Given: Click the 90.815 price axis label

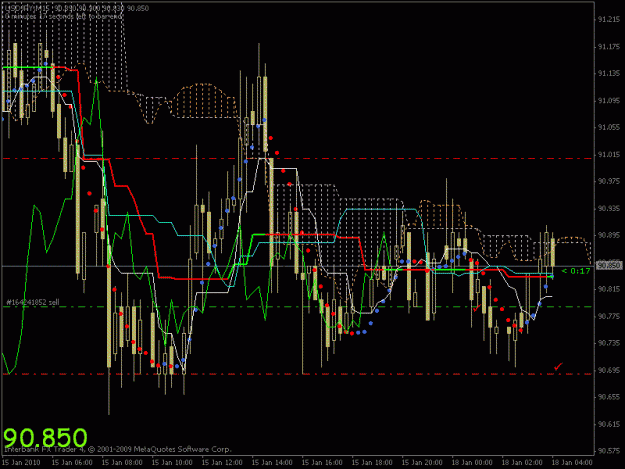Looking at the screenshot, I should (x=609, y=289).
